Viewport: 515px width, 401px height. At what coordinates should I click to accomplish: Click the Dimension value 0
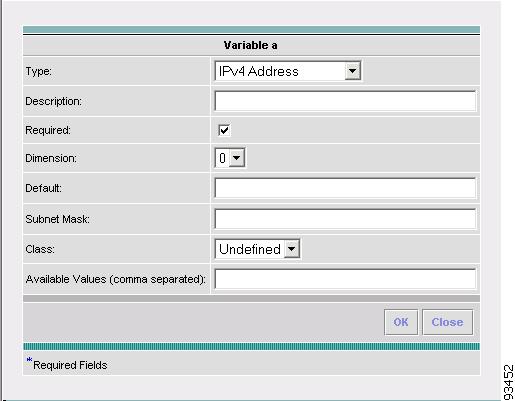coord(222,158)
